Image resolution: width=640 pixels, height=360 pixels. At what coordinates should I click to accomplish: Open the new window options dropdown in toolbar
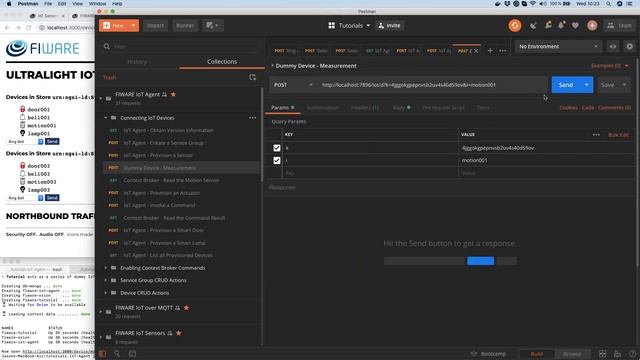click(213, 25)
